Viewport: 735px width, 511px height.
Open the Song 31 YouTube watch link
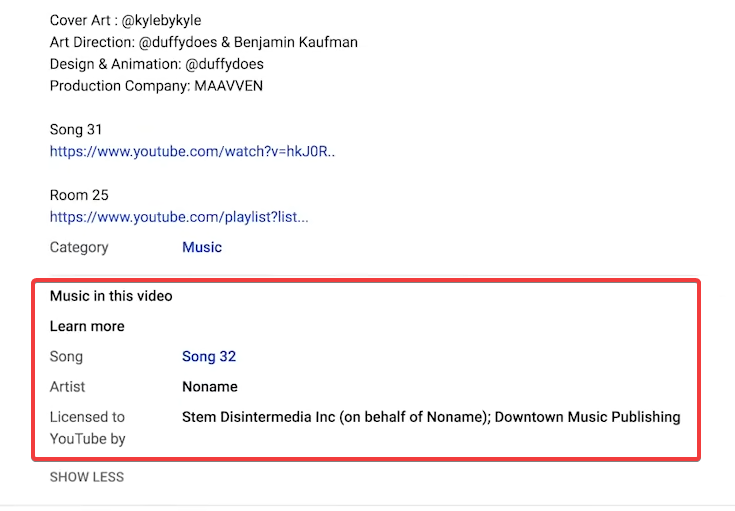(192, 152)
